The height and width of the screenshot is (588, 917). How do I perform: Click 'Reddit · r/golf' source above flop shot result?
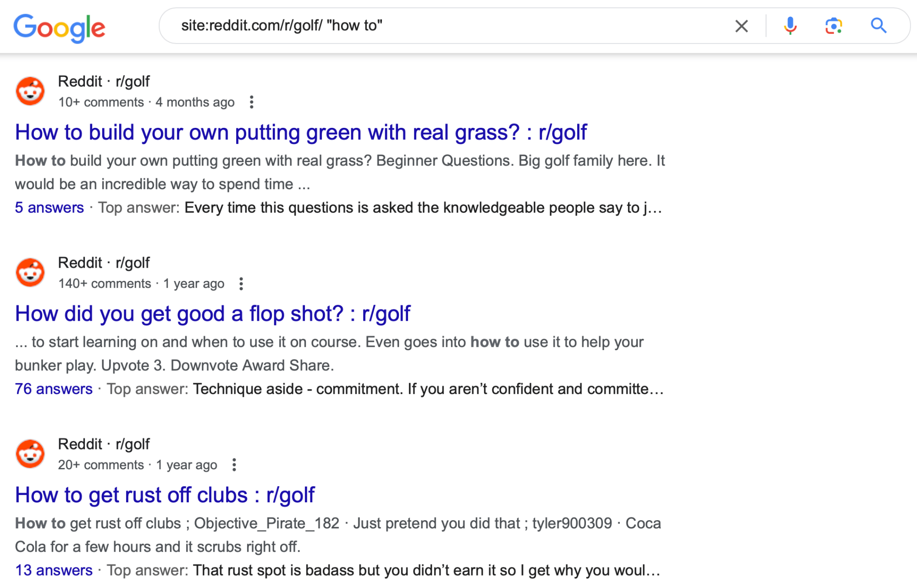(104, 263)
